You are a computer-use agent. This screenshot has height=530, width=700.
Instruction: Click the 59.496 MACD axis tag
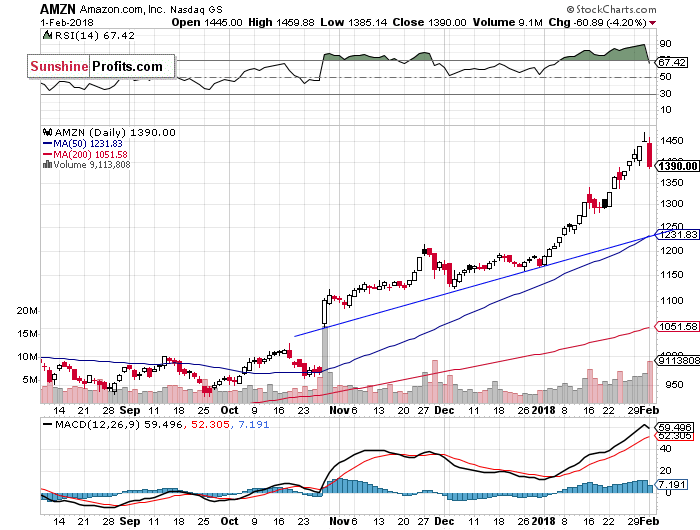click(675, 427)
